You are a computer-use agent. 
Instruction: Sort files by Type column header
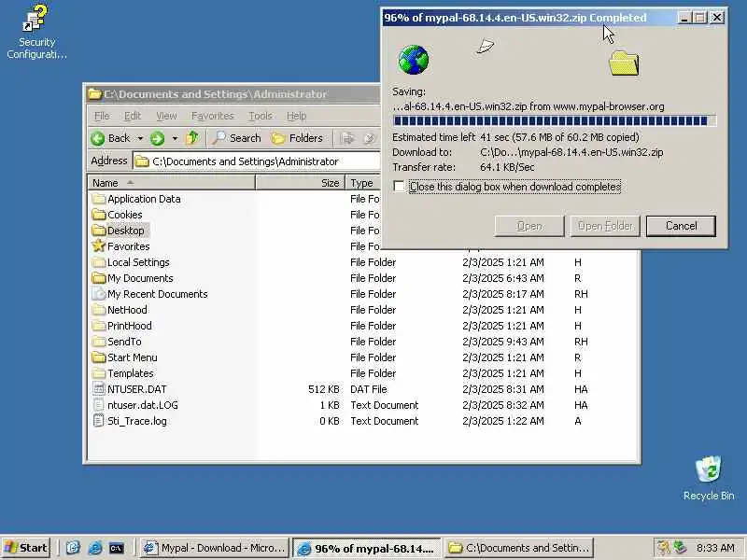(x=363, y=183)
